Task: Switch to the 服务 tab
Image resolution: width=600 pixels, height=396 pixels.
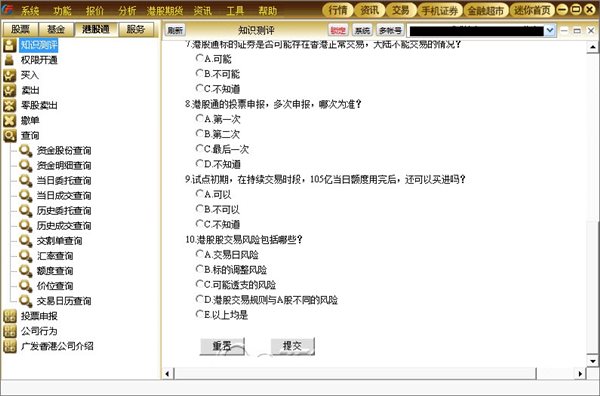Action: [136, 29]
